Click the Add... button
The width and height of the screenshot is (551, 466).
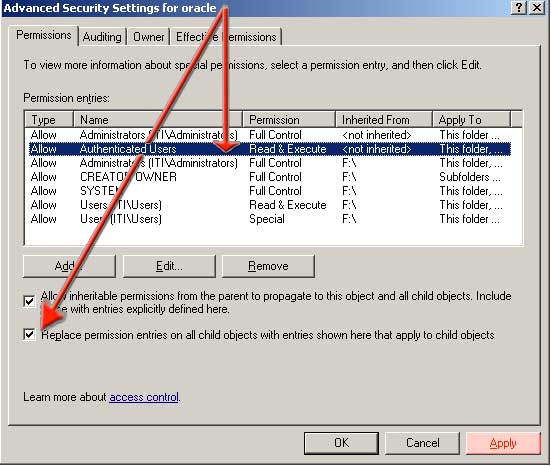69,266
